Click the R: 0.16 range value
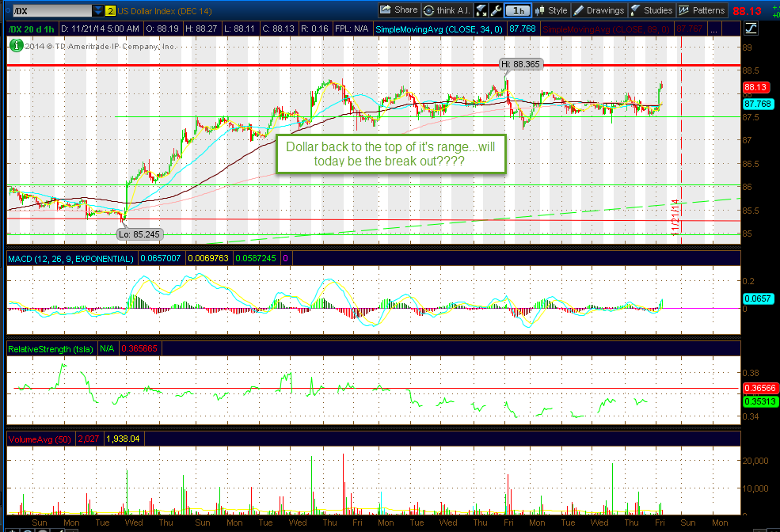This screenshot has height=532, width=780. (x=315, y=28)
